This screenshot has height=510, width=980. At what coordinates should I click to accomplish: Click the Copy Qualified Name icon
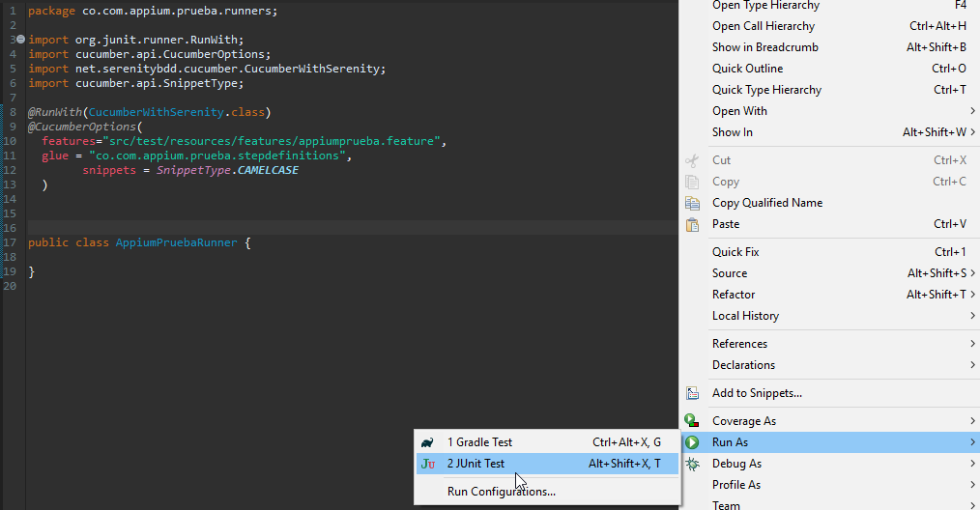click(692, 203)
